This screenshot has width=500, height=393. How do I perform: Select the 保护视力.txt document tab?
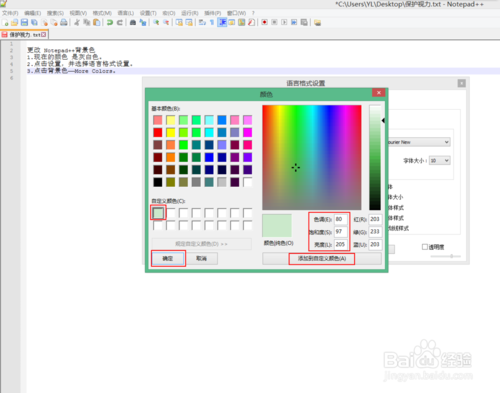coord(24,35)
